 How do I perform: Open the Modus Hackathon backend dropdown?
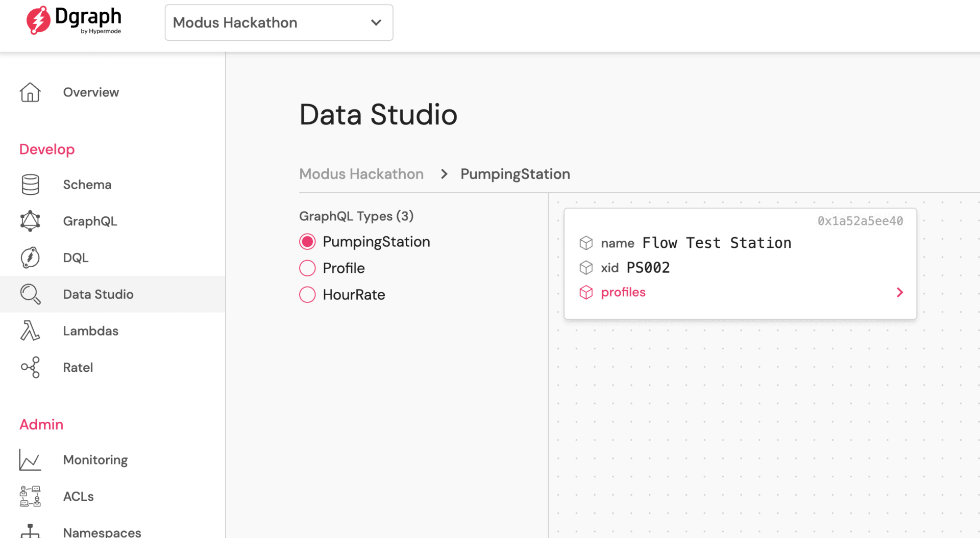tap(279, 22)
